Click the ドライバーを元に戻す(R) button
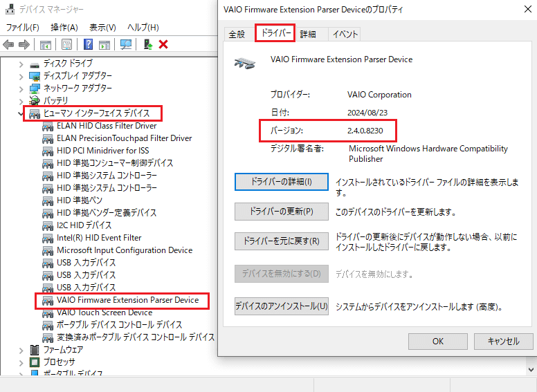Viewport: 537px width, 392px height. tap(282, 241)
